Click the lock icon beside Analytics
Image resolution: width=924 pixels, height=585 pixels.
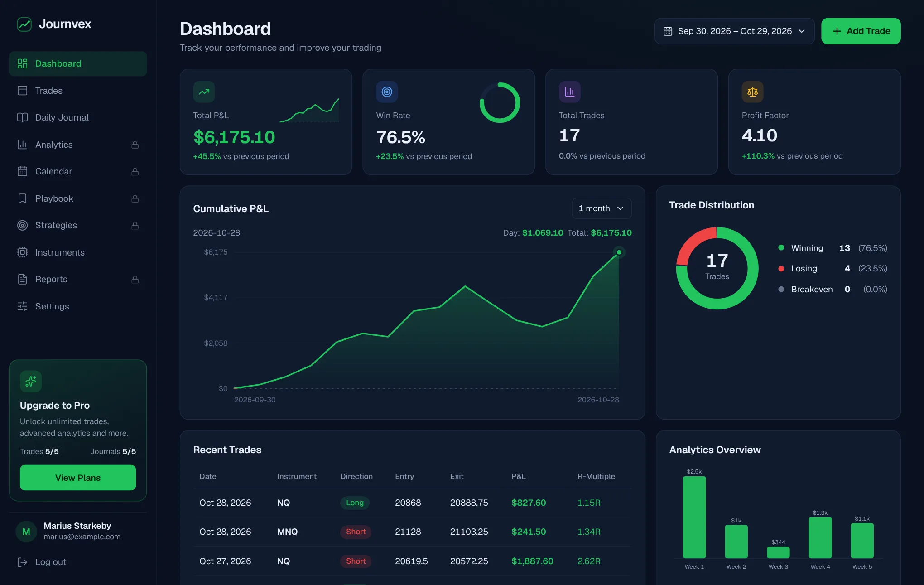tap(135, 145)
